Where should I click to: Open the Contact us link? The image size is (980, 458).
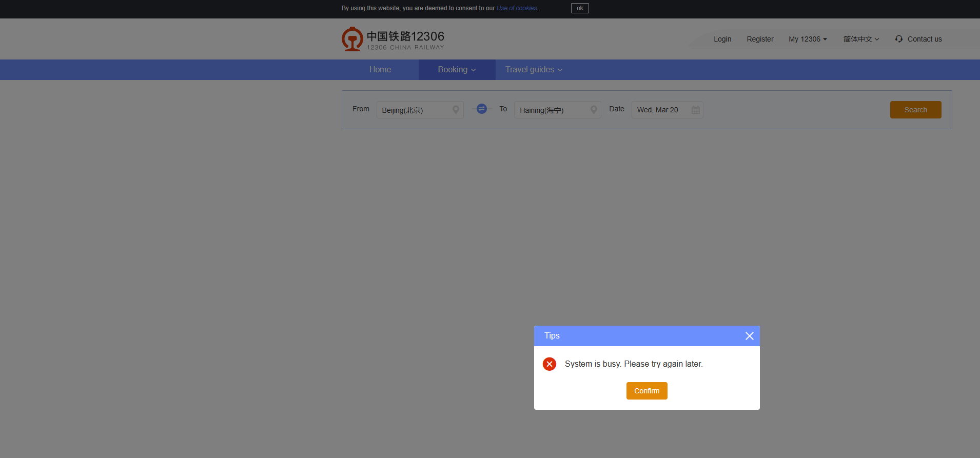tap(925, 39)
